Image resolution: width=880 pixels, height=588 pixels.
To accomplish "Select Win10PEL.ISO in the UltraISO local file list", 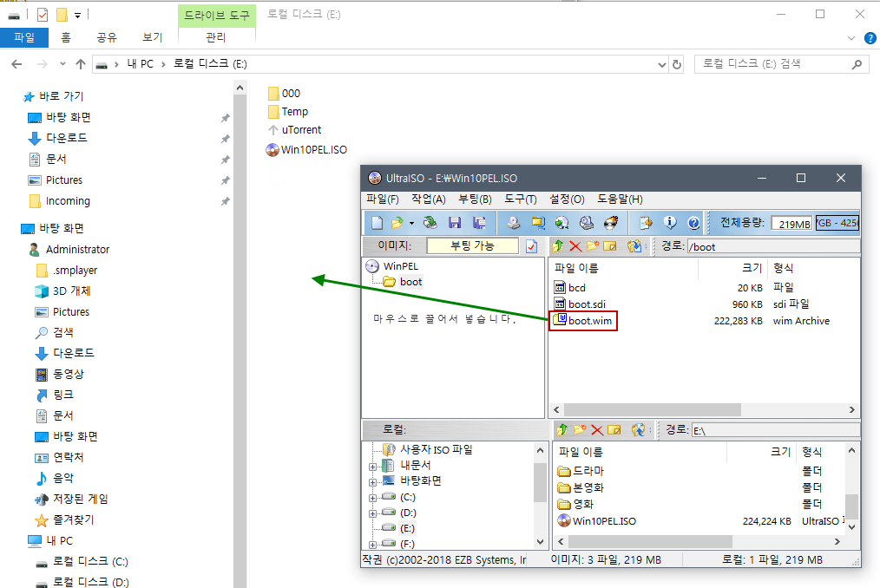I will pyautogui.click(x=604, y=521).
